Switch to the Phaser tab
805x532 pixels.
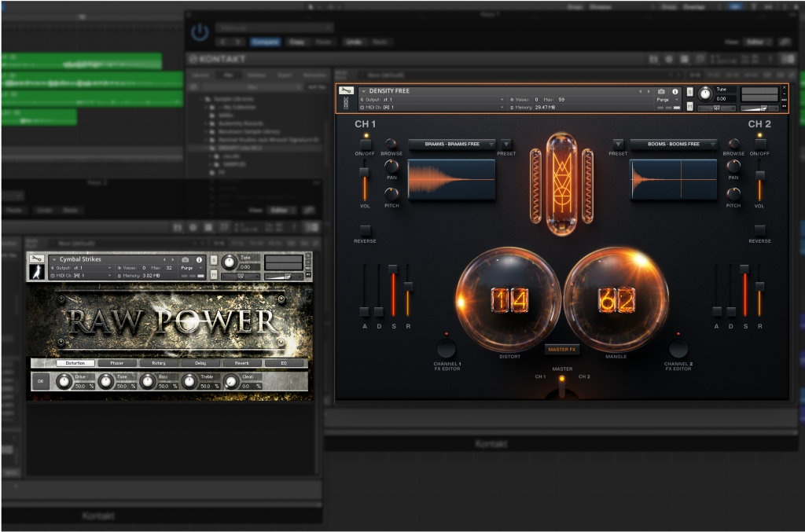(117, 363)
